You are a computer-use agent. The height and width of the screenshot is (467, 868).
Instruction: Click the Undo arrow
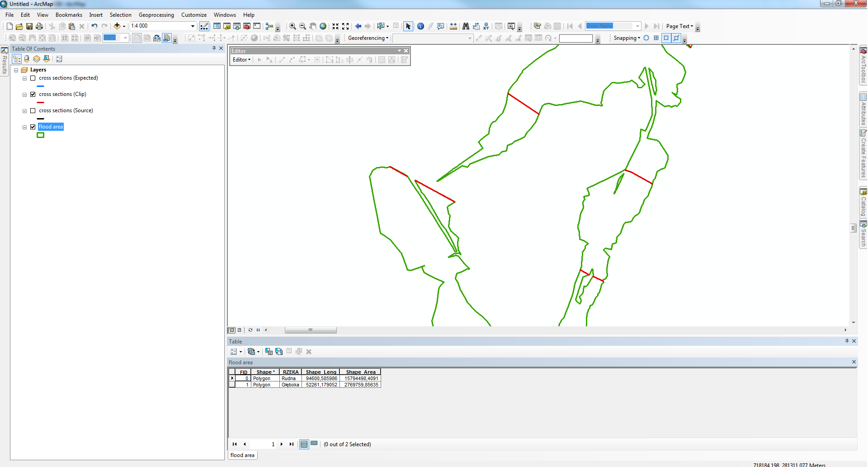[x=94, y=26]
